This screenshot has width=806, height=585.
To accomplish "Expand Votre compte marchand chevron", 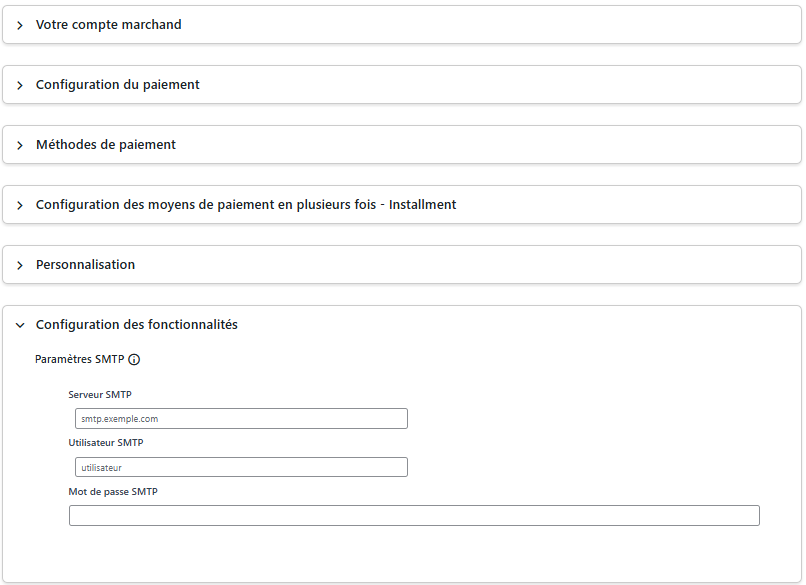I will [x=20, y=25].
